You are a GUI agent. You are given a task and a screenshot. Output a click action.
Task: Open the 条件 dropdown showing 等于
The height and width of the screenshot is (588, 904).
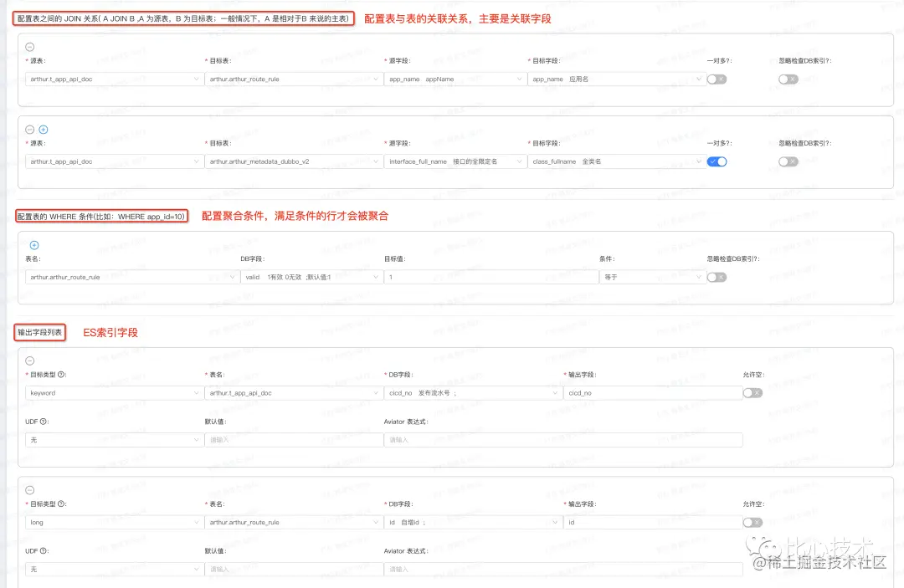tap(653, 278)
